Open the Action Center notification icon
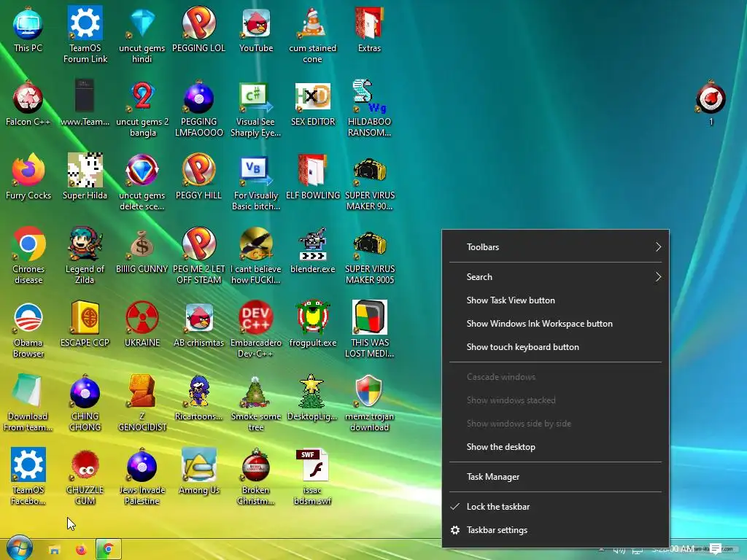 pos(716,549)
